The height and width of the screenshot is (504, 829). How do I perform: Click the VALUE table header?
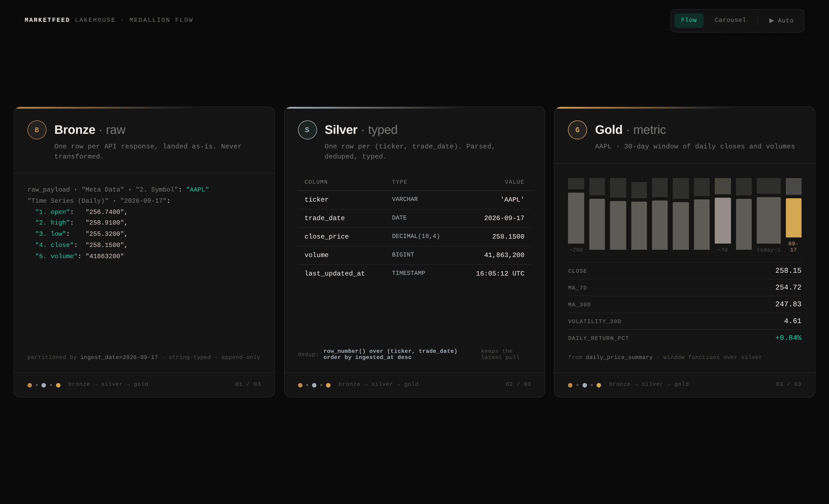(x=514, y=182)
